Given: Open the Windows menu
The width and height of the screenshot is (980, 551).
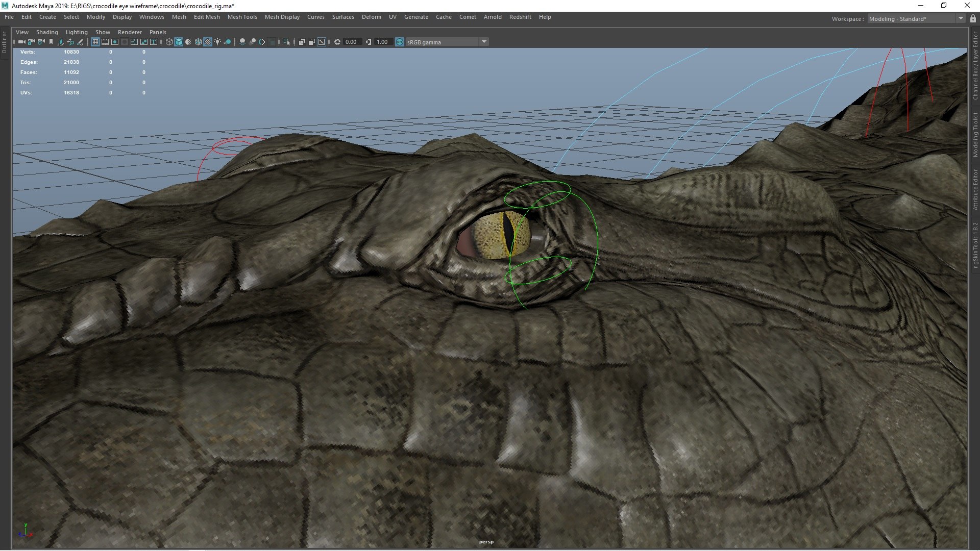Looking at the screenshot, I should (x=152, y=17).
